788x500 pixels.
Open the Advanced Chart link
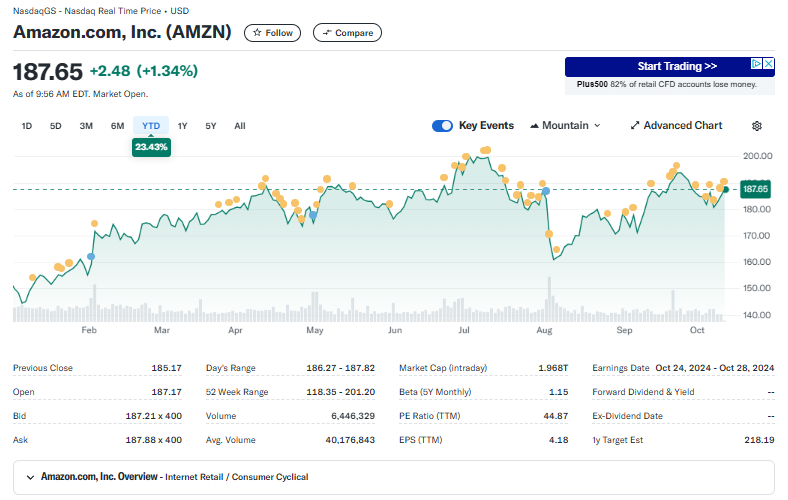tap(676, 126)
